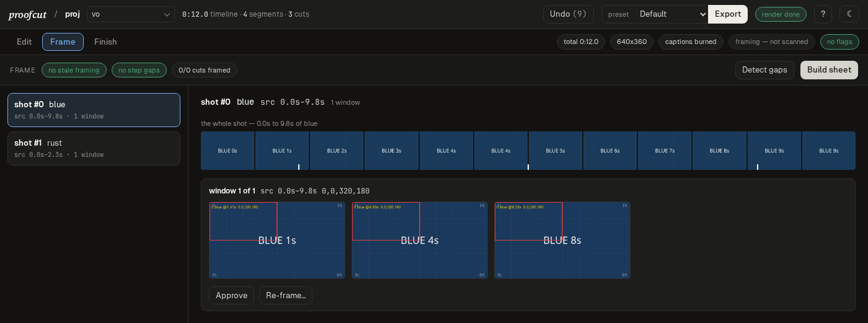Open the BLUE 8s window preview

click(562, 240)
